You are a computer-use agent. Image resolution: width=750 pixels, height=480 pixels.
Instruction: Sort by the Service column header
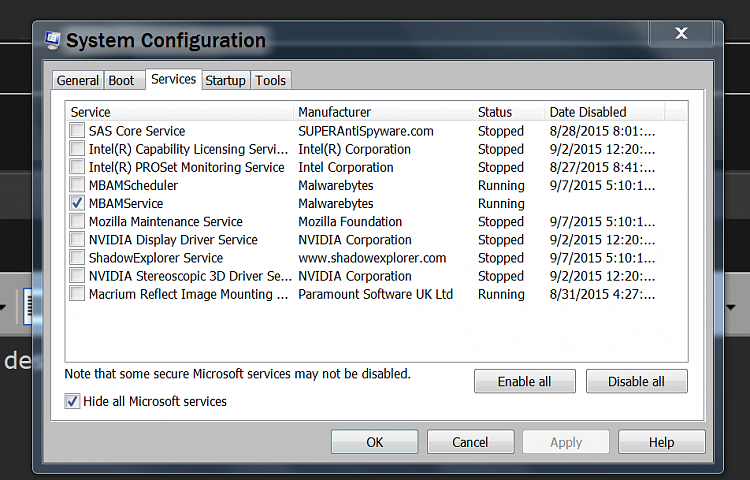tap(179, 112)
